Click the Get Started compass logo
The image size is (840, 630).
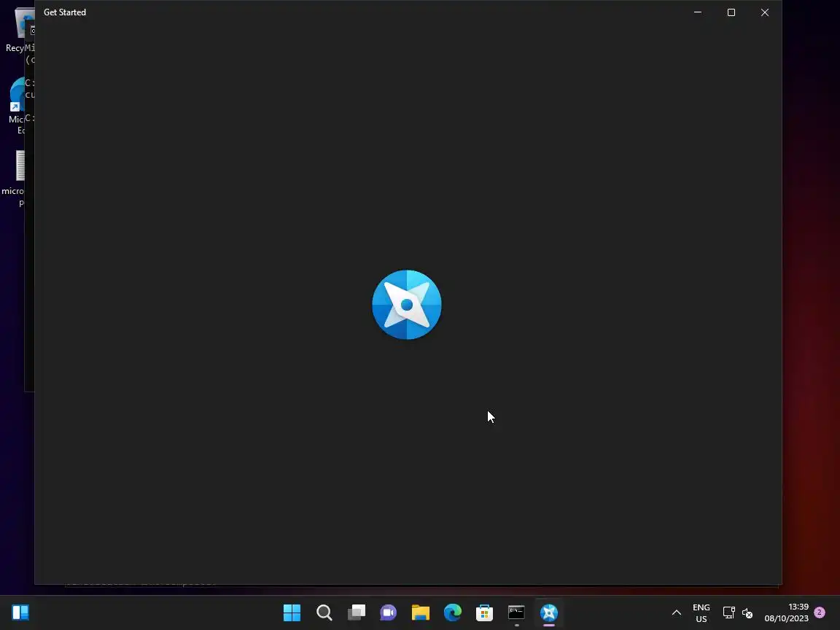[407, 305]
